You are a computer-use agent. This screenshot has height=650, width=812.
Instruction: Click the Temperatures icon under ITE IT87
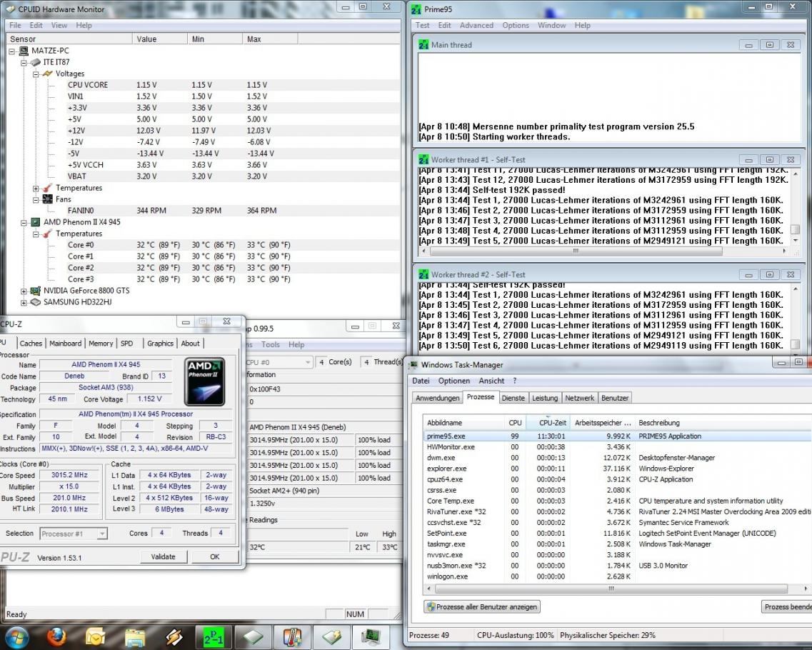pos(48,188)
